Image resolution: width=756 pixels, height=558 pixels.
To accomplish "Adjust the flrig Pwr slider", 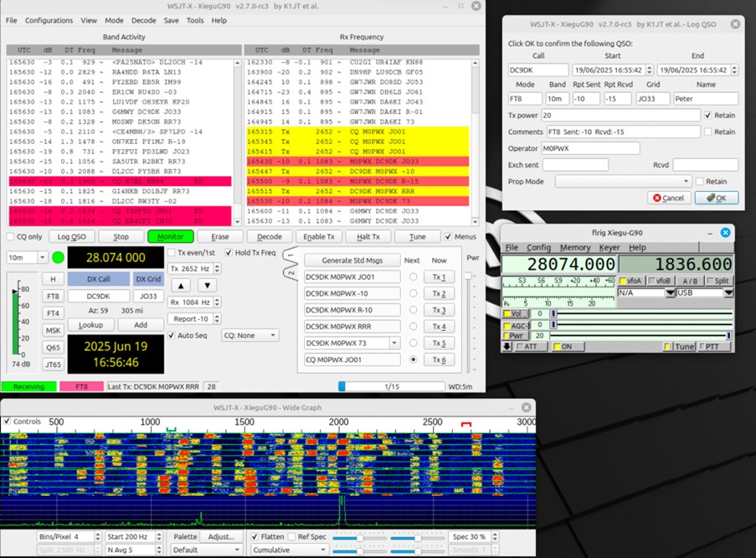I will click(640, 335).
